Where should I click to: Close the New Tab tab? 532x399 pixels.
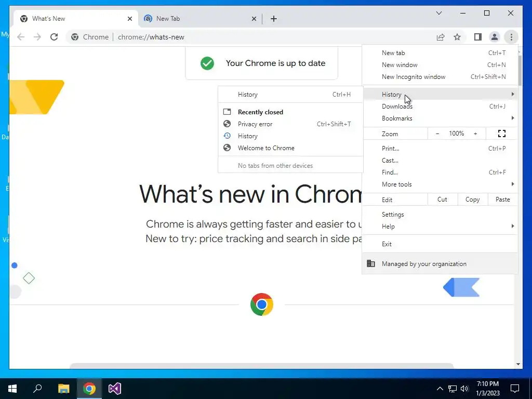254,19
